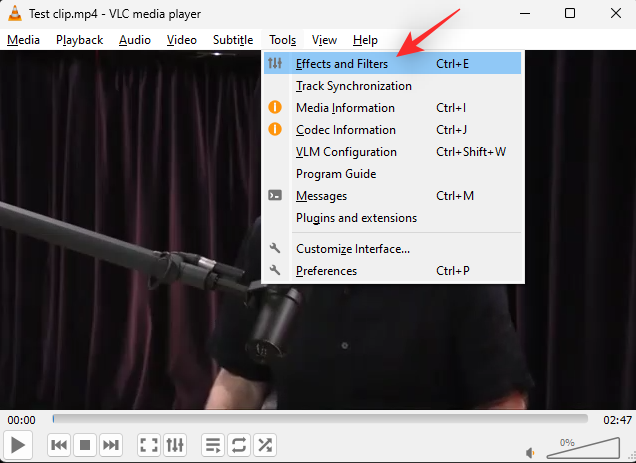Open the Messages window
The height and width of the screenshot is (463, 636).
(392, 196)
